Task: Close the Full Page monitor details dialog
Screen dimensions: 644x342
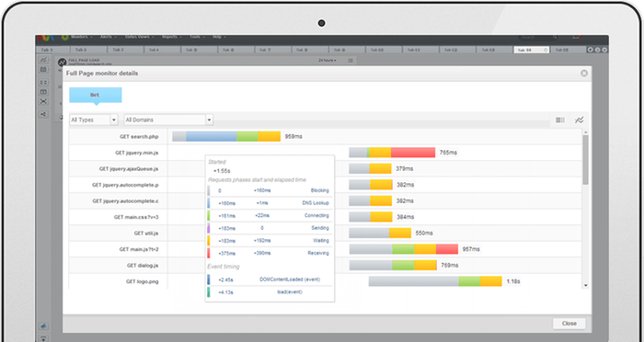Action: coord(584,73)
